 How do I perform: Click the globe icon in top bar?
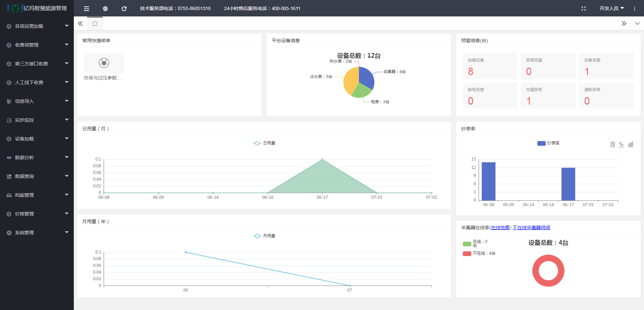[105, 9]
